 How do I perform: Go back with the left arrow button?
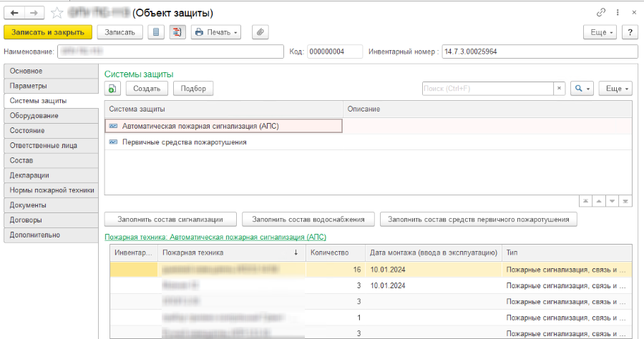click(14, 13)
